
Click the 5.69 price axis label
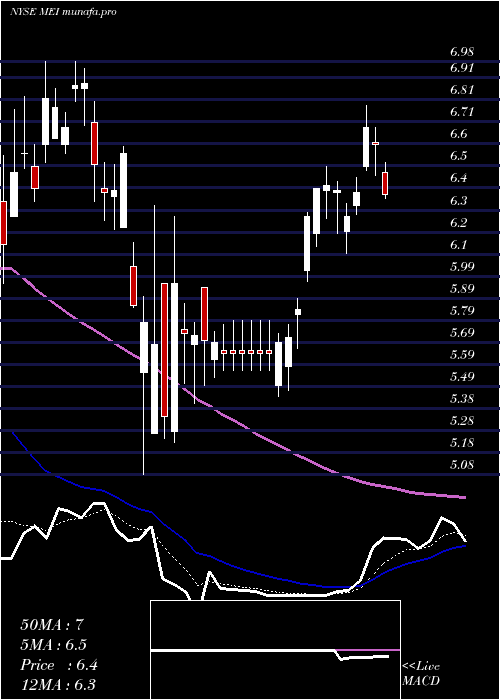pos(462,333)
